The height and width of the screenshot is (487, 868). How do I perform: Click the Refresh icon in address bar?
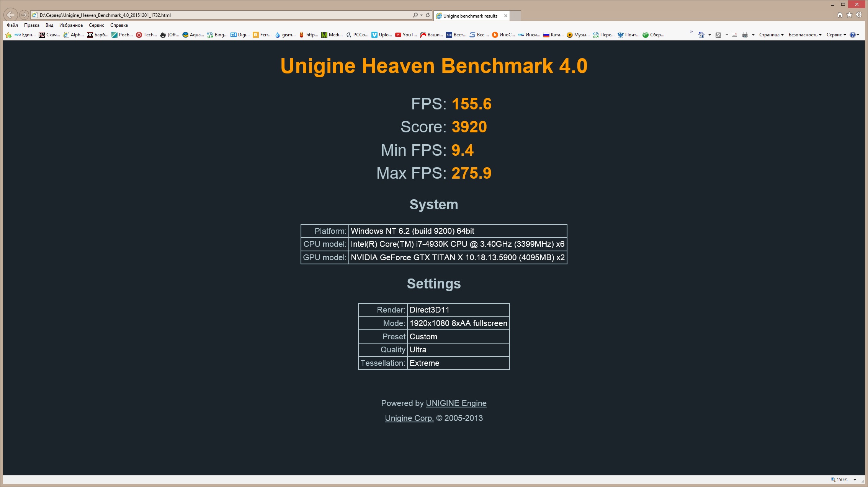pos(428,15)
